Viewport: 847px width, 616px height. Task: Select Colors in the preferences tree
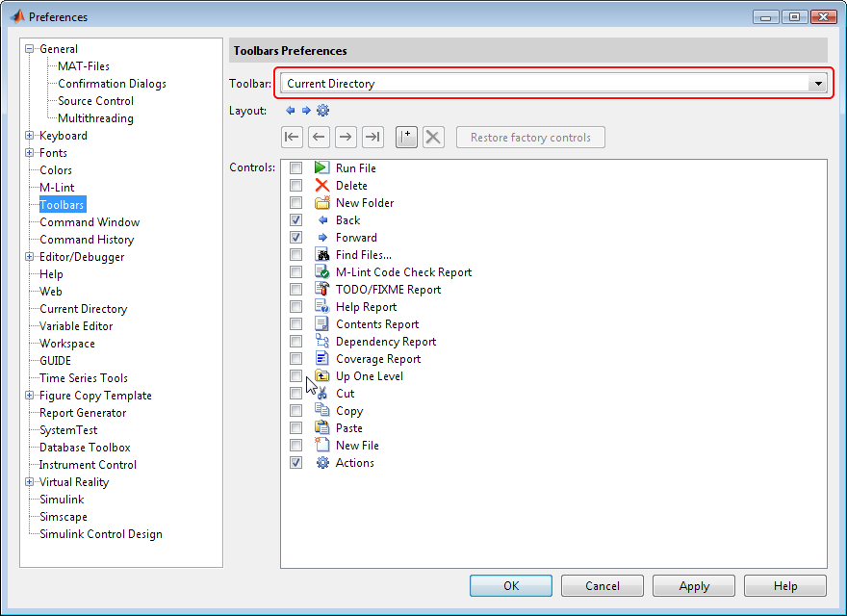coord(56,170)
